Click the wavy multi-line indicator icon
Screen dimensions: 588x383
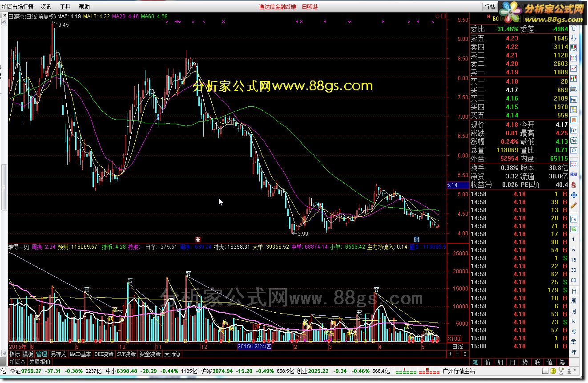574,164
